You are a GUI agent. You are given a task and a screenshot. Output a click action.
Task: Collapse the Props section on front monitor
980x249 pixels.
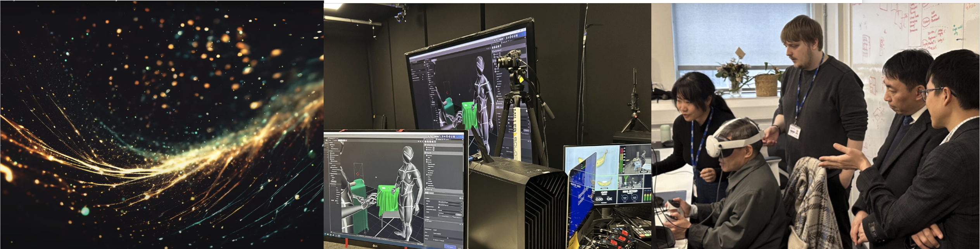[x=428, y=154]
